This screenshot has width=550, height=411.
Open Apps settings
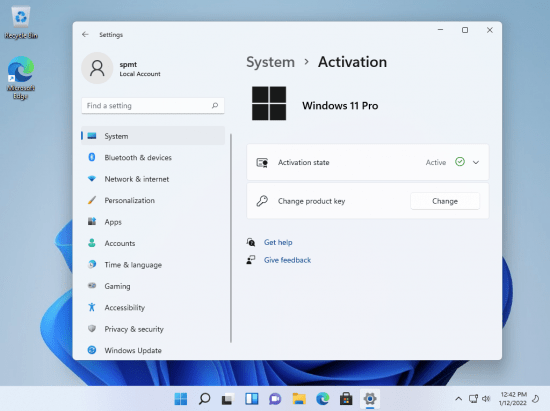click(x=153, y=222)
